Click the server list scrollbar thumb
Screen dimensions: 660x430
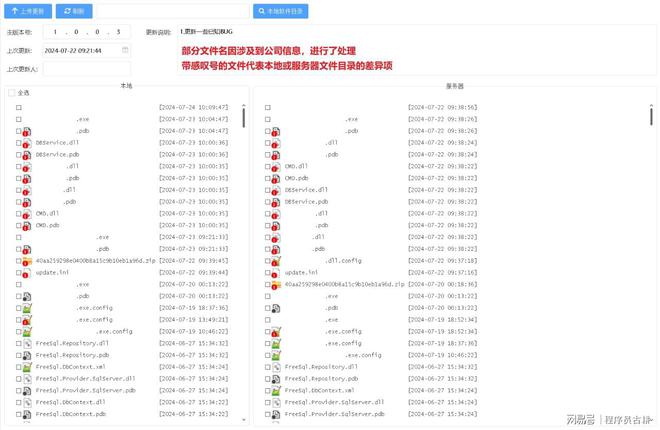click(651, 116)
